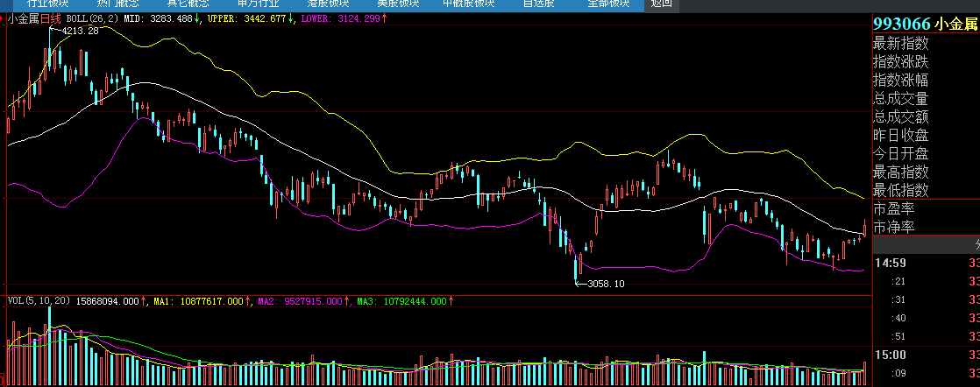
Task: Click the 3058.10 low price marker
Action: coord(606,284)
